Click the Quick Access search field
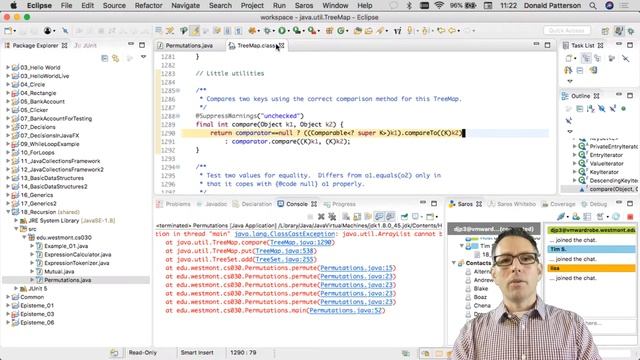The image size is (640, 360). pyautogui.click(x=567, y=31)
